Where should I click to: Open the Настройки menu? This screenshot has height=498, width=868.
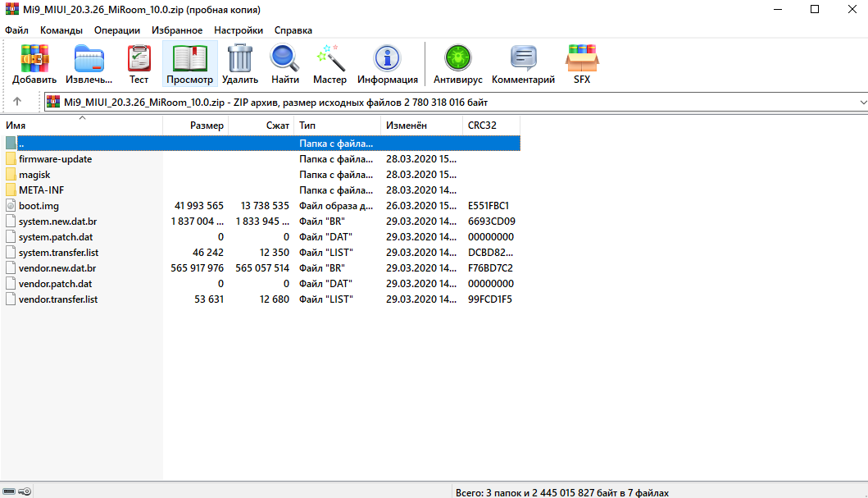point(239,30)
